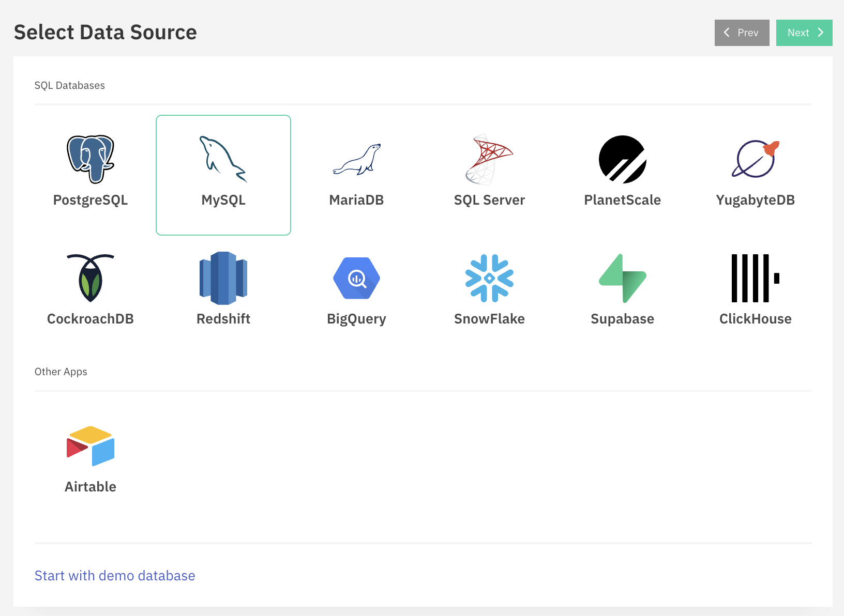Image resolution: width=844 pixels, height=616 pixels.
Task: Select the Airtable box icon
Action: 91,446
